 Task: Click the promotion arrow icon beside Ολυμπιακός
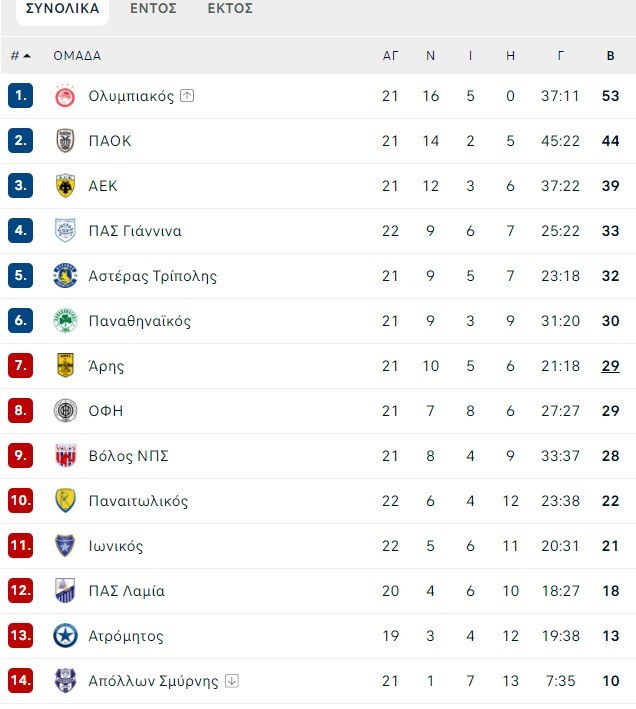point(187,96)
